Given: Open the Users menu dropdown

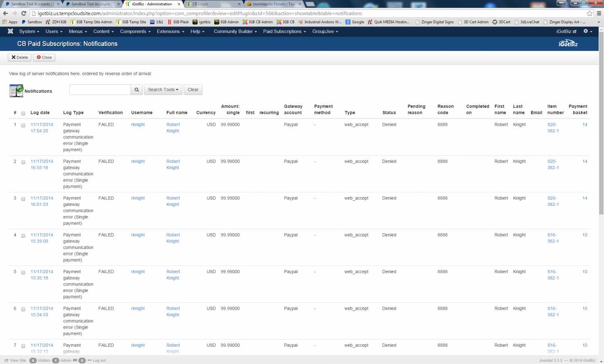Looking at the screenshot, I should click(54, 31).
